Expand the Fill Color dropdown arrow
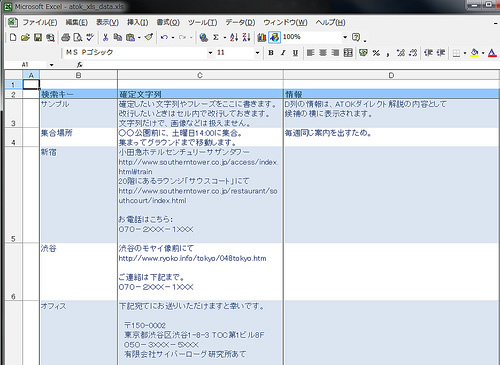Image resolution: width=500 pixels, height=365 pixels. [x=483, y=53]
